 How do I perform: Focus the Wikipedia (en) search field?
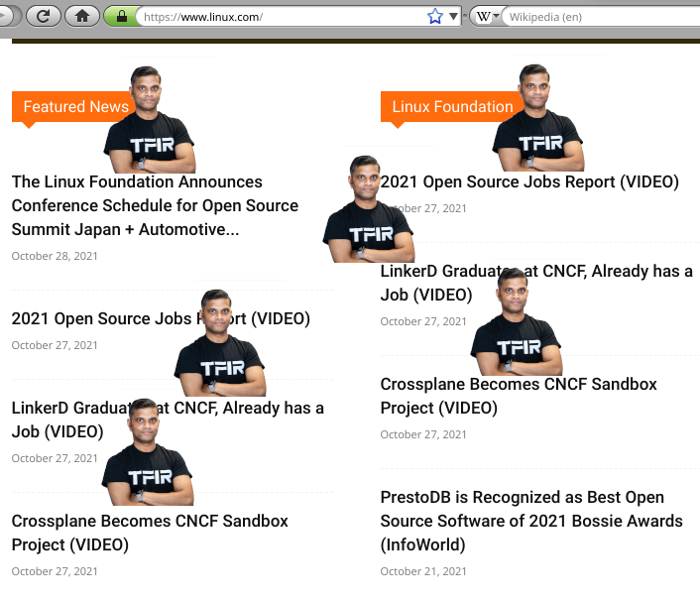[603, 17]
